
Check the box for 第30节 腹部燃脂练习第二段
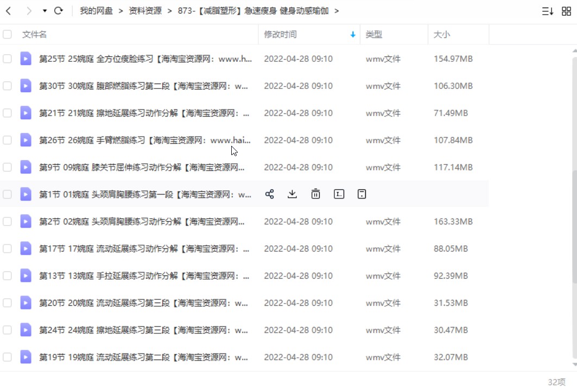[7, 86]
